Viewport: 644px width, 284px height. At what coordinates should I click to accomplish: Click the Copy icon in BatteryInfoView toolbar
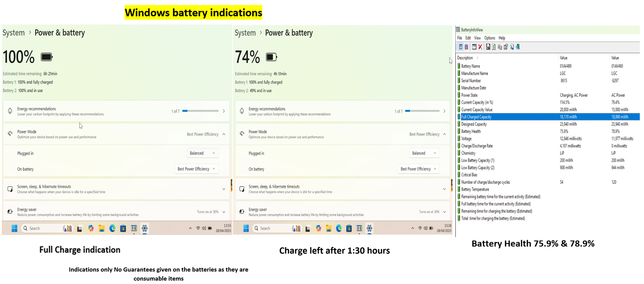click(x=500, y=47)
